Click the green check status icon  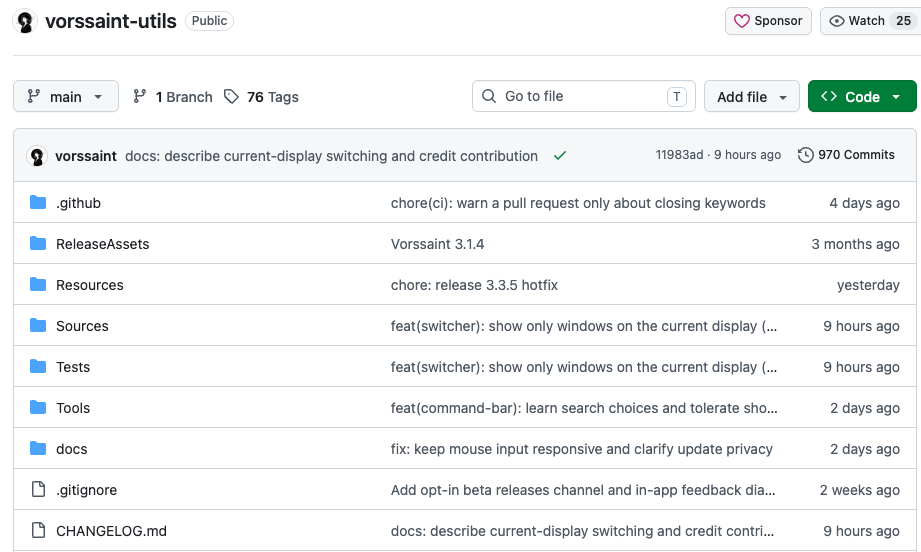560,156
